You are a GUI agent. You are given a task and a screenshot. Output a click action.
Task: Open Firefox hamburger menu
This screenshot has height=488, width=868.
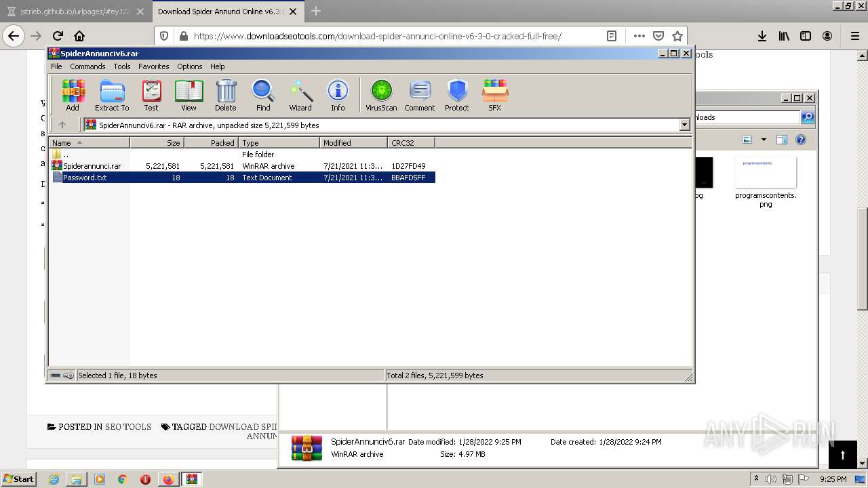pyautogui.click(x=855, y=36)
